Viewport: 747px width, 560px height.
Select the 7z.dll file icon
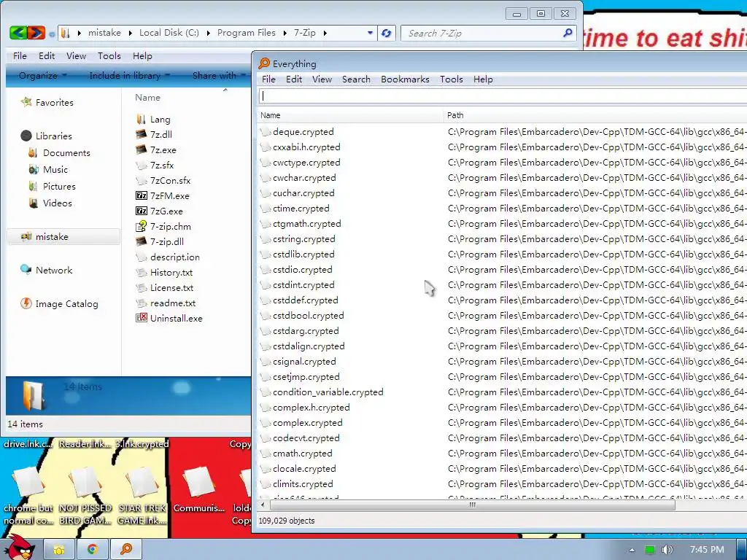[x=141, y=134]
